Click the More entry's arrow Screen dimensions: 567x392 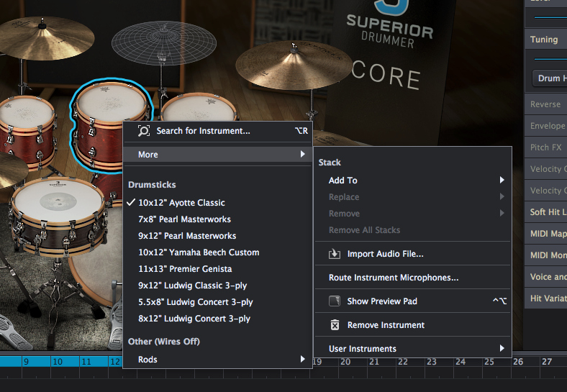coord(303,155)
